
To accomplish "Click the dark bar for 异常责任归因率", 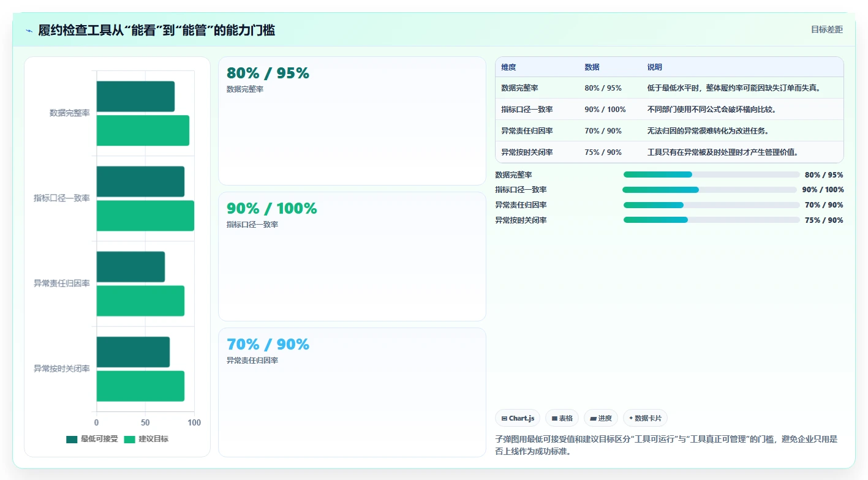I will [130, 266].
